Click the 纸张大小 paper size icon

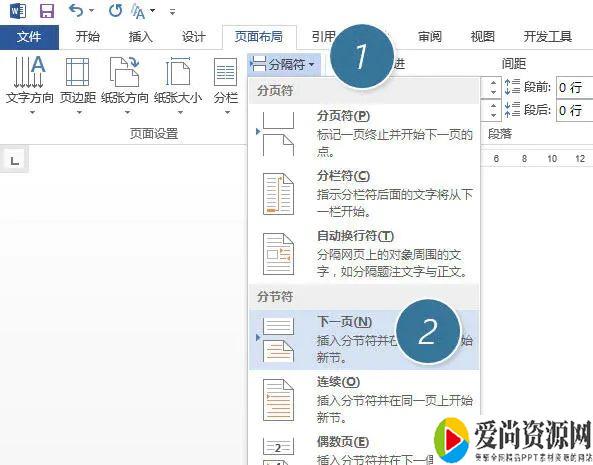(178, 72)
